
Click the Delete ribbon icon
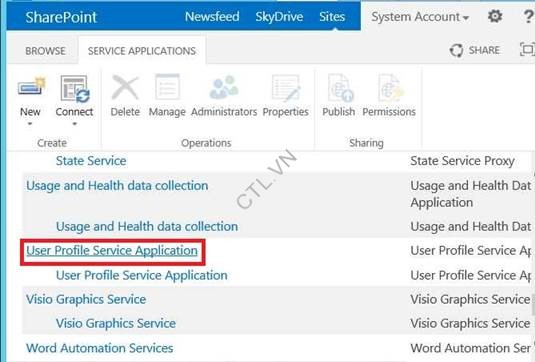coord(125,87)
